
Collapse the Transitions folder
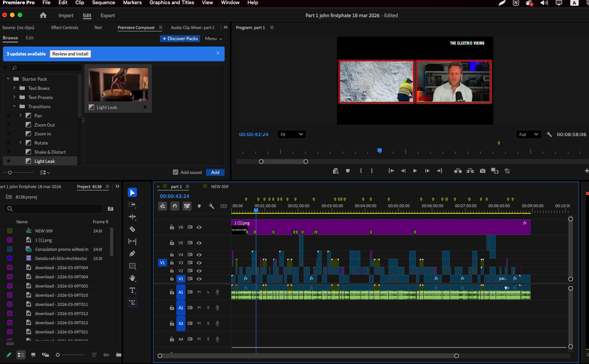click(x=14, y=106)
